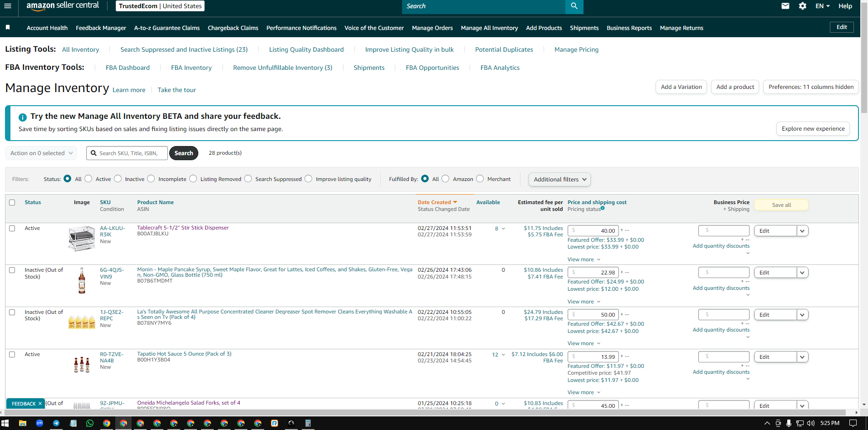The image size is (868, 430).
Task: Click the Tablecraft Stir Stick Dispenser thumbnail
Action: pos(82,239)
